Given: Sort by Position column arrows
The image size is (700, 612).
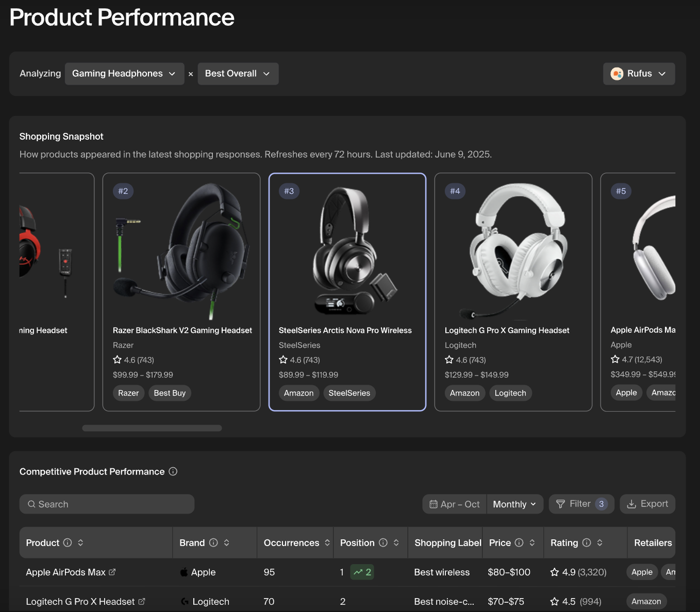Looking at the screenshot, I should tap(396, 542).
